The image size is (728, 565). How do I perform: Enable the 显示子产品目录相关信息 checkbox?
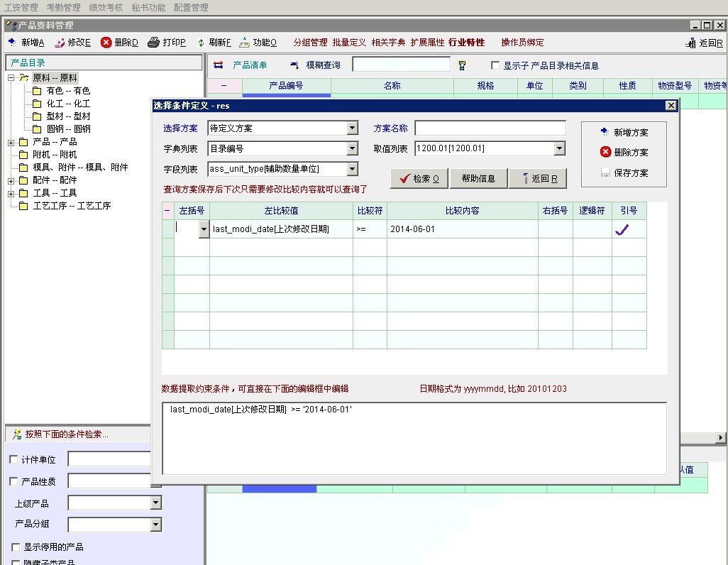click(x=496, y=65)
